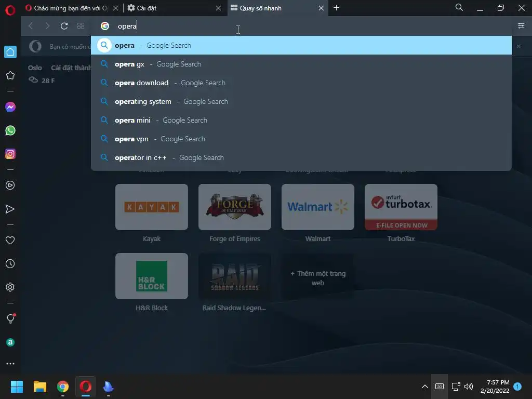This screenshot has width=532, height=399.
Task: Reload the current page
Action: pos(64,26)
